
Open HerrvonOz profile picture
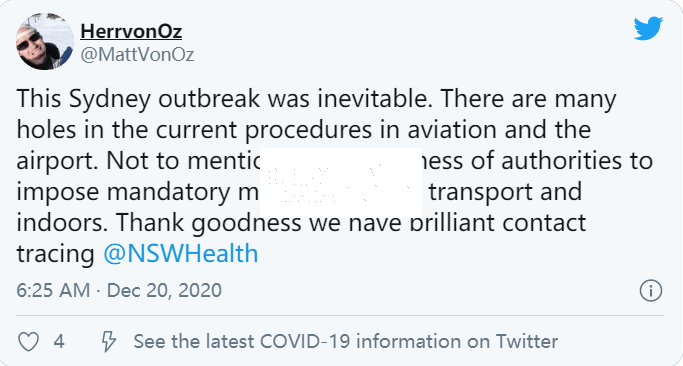tap(45, 41)
